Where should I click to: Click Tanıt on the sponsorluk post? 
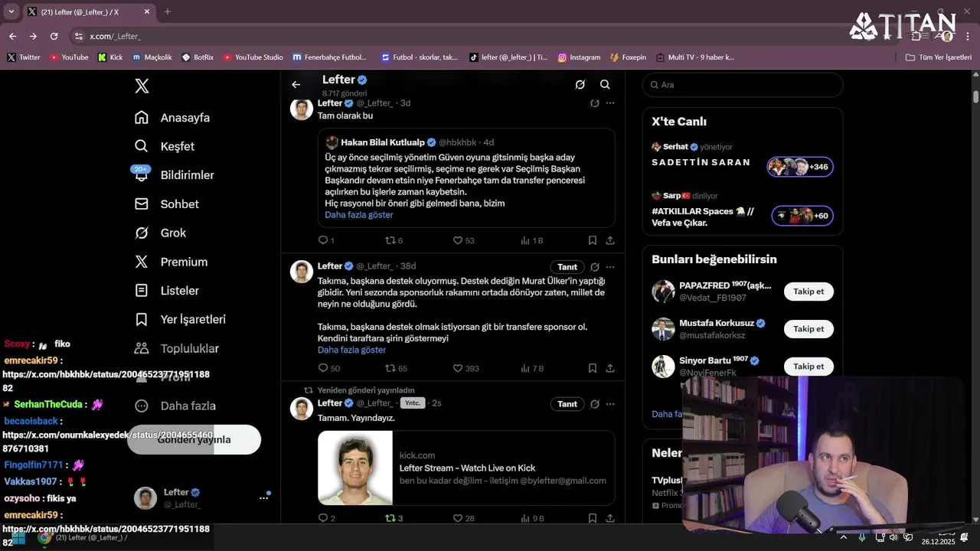coord(567,267)
